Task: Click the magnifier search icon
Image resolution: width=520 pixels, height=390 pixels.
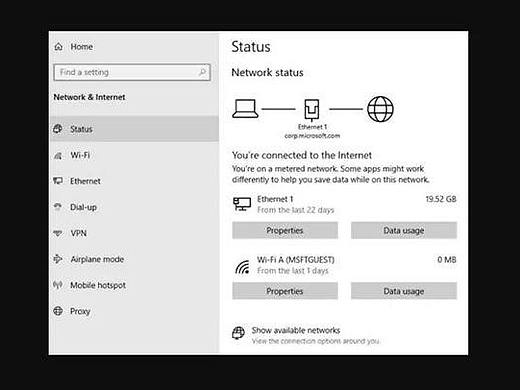Action: tap(202, 72)
